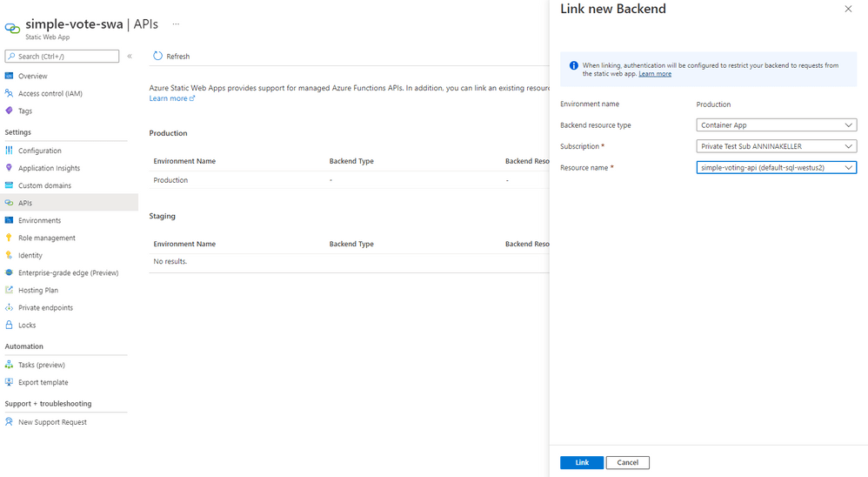
Task: Click the Environments icon
Action: click(9, 220)
